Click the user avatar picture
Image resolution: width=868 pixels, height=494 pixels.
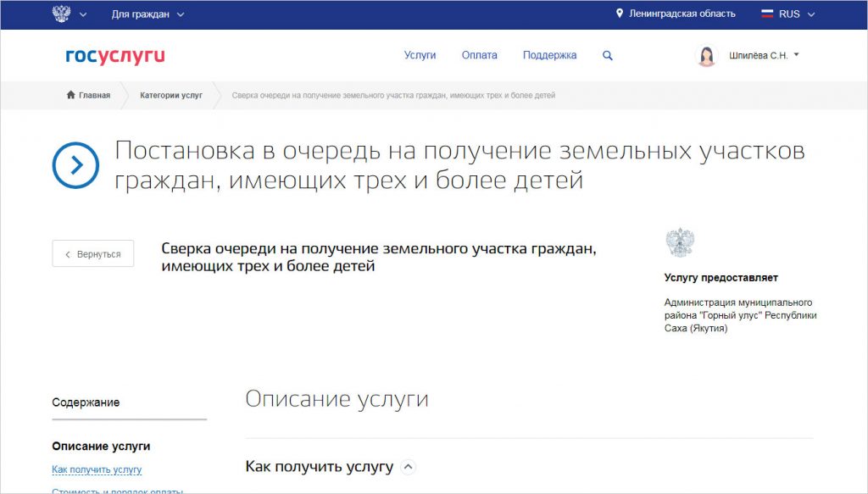pyautogui.click(x=706, y=55)
